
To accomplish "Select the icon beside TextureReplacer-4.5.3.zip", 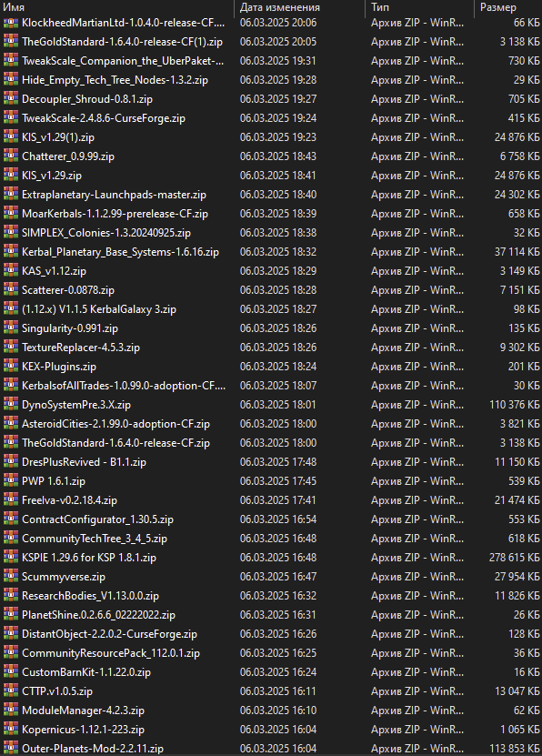I will click(11, 348).
